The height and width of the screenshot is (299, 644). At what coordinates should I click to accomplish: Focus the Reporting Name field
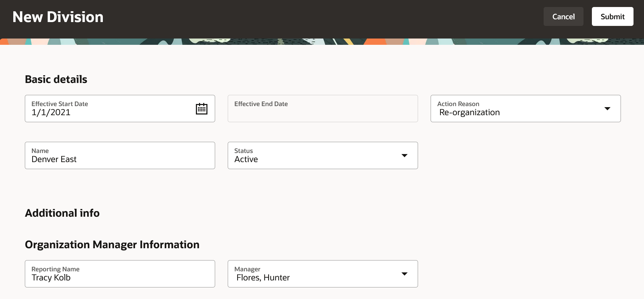[x=120, y=274]
